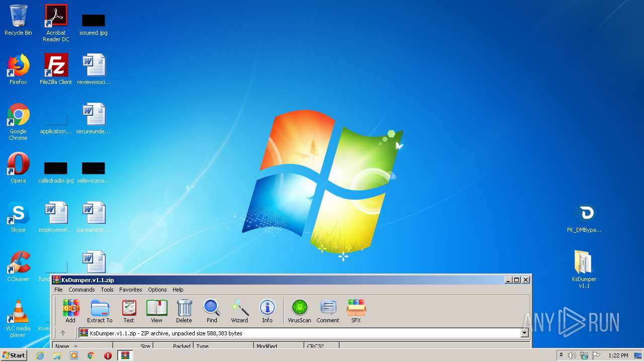Click the network tray icon
The width and height of the screenshot is (644, 362).
coord(584,355)
